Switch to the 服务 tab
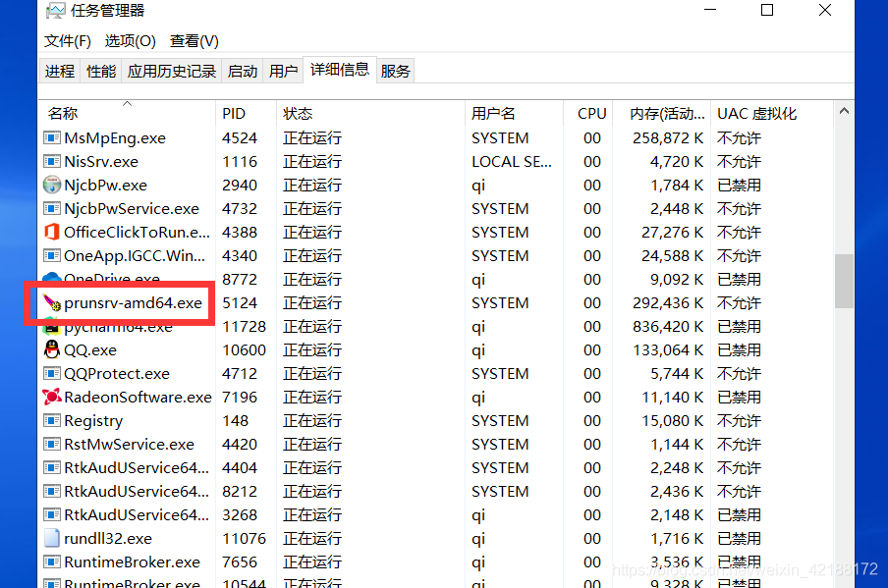This screenshot has width=888, height=588. tap(395, 71)
